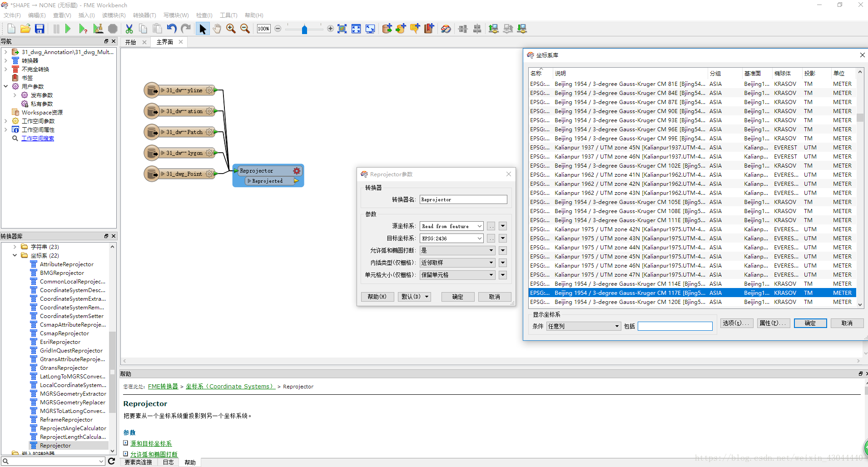Select the CM 117E Beijing 1954 row

[692, 293]
